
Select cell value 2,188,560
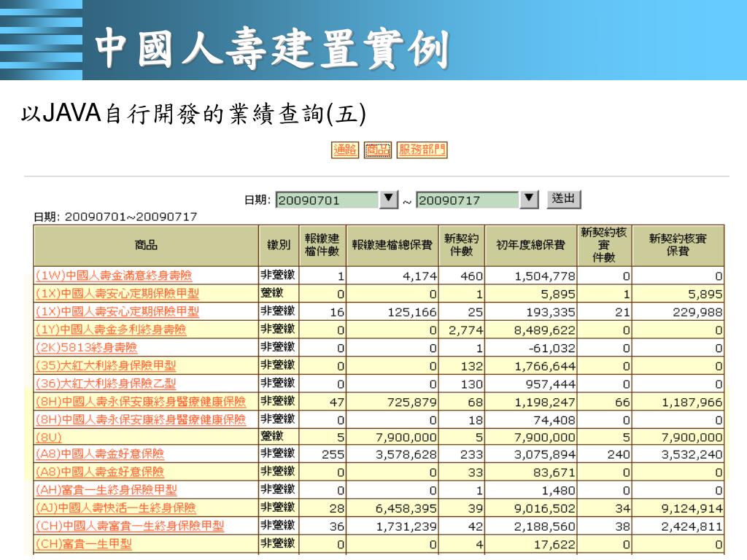click(545, 526)
